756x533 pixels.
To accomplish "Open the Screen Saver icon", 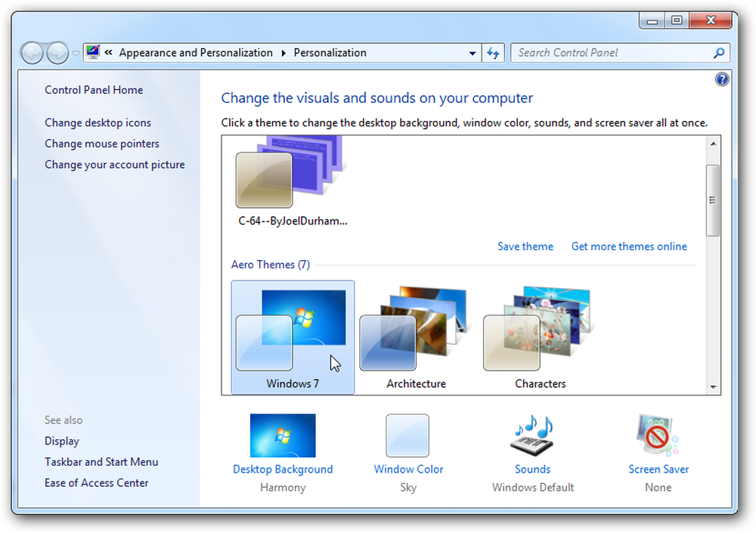I will [658, 435].
